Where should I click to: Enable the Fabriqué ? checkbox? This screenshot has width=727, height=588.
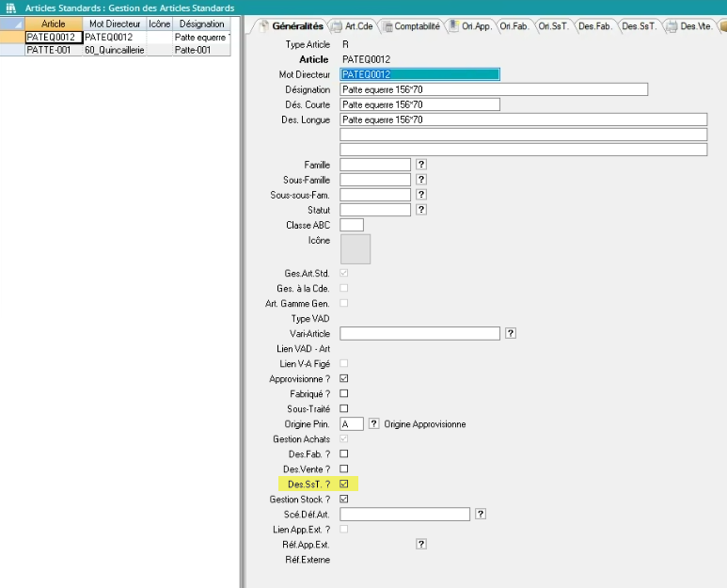(x=343, y=393)
